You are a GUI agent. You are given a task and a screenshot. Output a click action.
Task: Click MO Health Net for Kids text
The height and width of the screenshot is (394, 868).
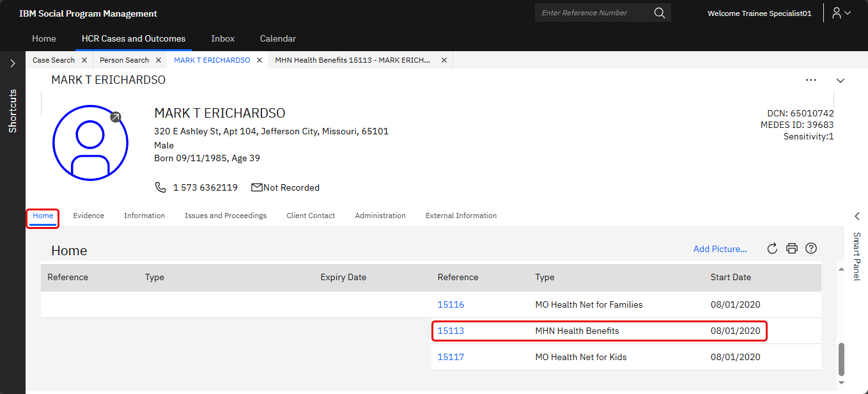(581, 357)
